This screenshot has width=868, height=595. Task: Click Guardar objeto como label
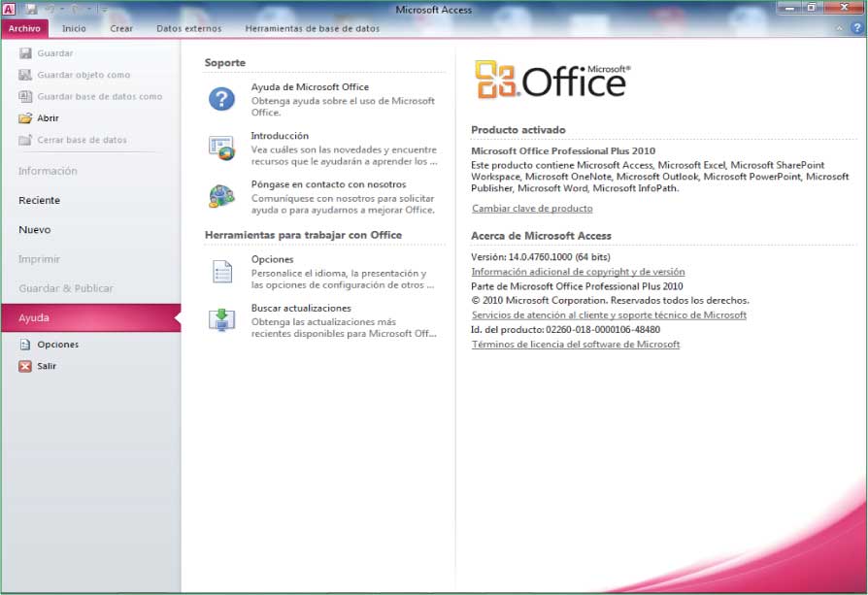[x=83, y=75]
